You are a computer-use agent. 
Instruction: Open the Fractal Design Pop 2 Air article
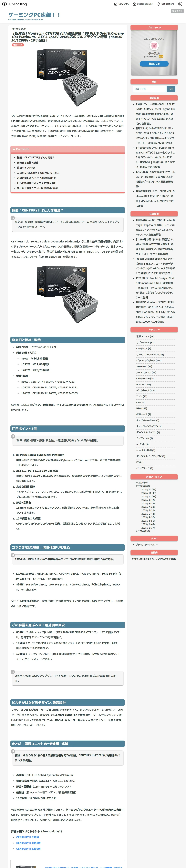155,227
